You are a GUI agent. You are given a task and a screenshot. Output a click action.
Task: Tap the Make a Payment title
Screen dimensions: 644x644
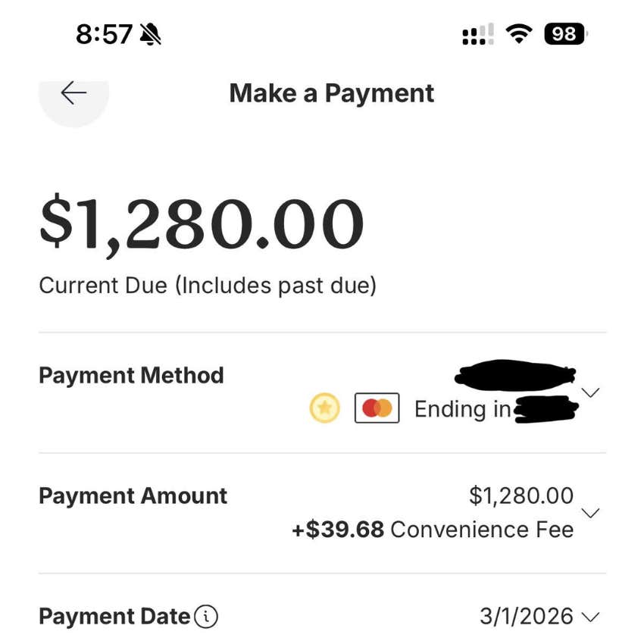point(330,92)
